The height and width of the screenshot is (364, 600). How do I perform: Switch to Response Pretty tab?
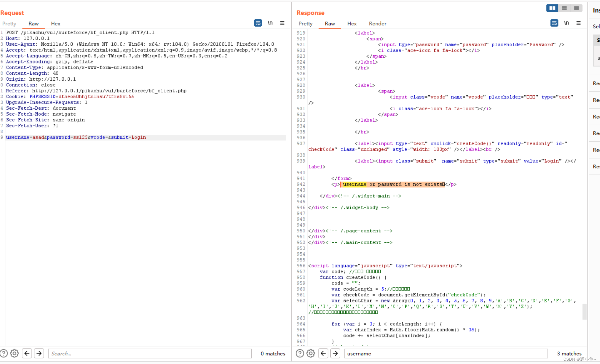click(x=305, y=24)
